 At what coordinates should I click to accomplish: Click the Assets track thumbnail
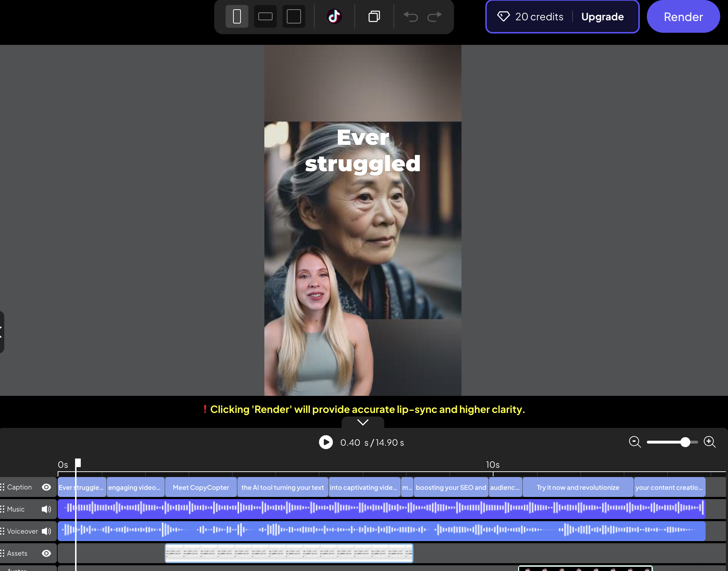point(289,553)
